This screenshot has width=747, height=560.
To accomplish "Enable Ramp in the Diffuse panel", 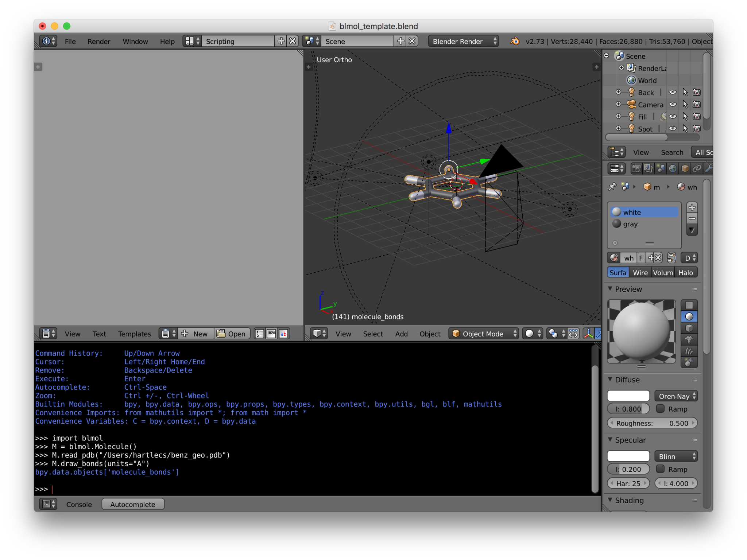I will click(x=660, y=409).
